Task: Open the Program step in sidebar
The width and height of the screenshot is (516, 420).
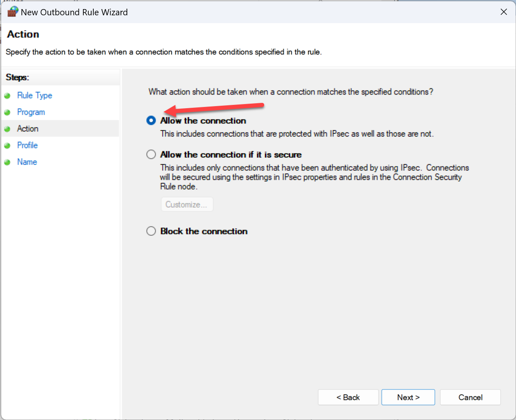Action: click(31, 112)
